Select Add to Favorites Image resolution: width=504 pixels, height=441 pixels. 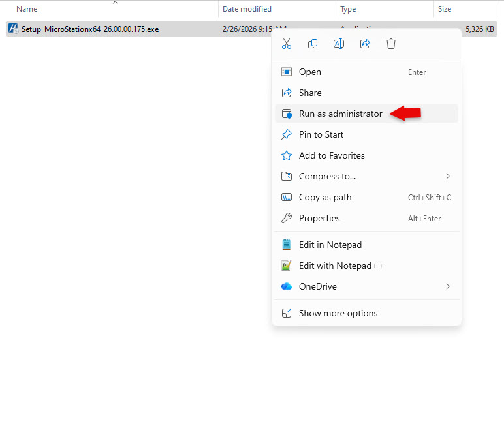point(366,155)
